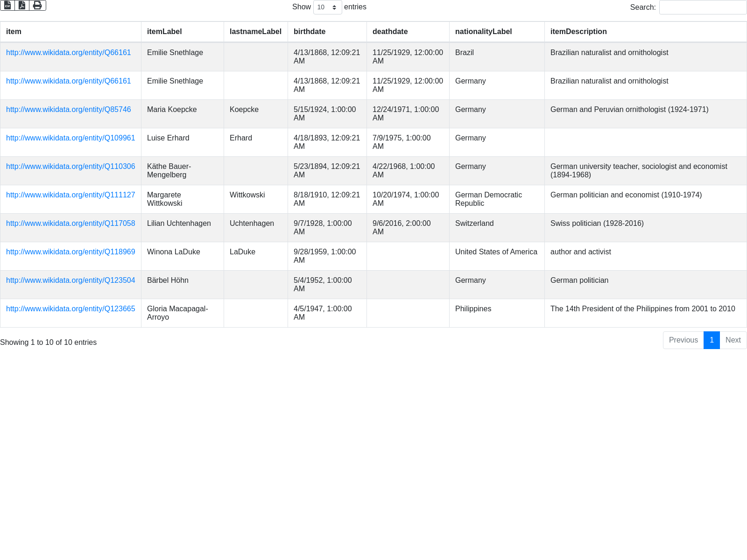Export the table as PDF
Screen dimensions: 747x560
pyautogui.click(x=22, y=6)
